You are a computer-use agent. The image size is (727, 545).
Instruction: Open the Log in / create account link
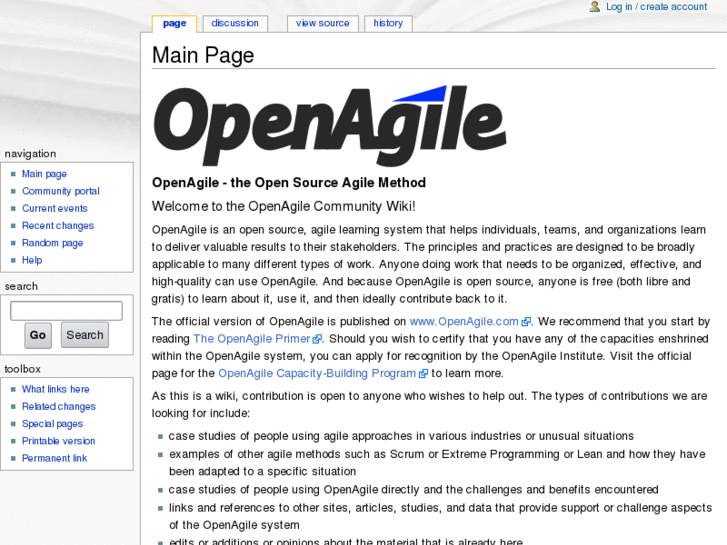coord(657,6)
